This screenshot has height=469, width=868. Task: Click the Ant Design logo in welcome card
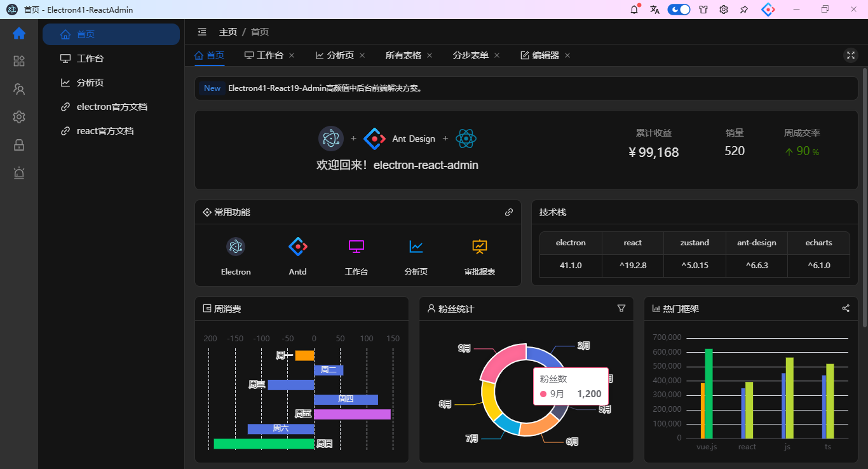(375, 139)
